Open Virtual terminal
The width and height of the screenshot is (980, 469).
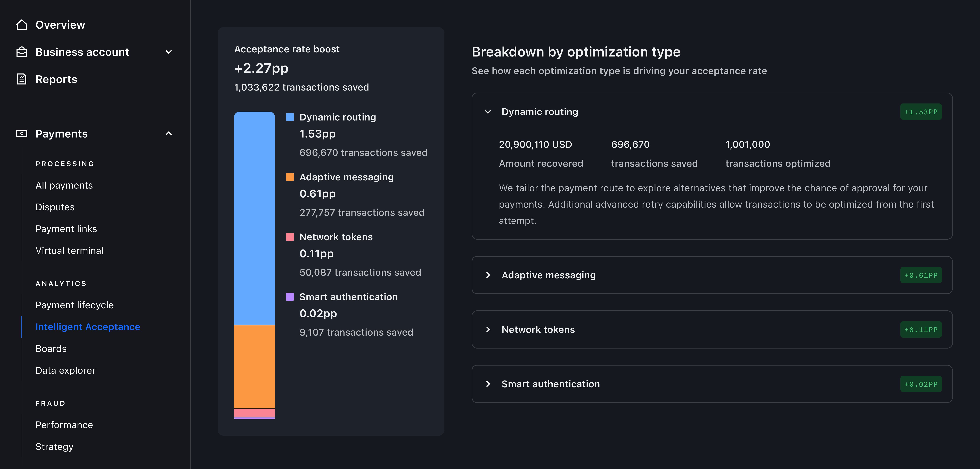[x=69, y=251]
